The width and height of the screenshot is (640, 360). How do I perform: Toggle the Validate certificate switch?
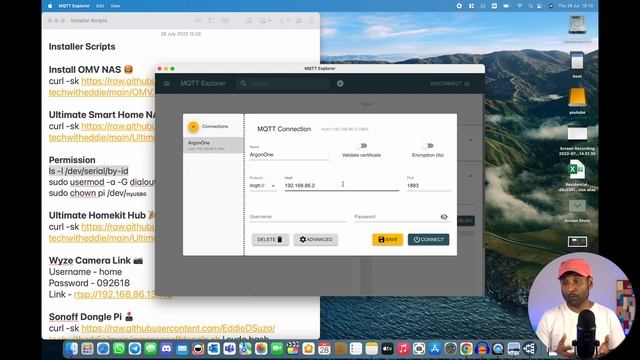click(x=361, y=146)
